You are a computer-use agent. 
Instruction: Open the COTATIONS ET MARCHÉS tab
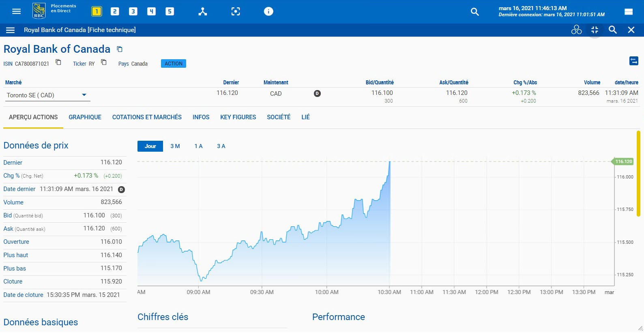point(147,117)
